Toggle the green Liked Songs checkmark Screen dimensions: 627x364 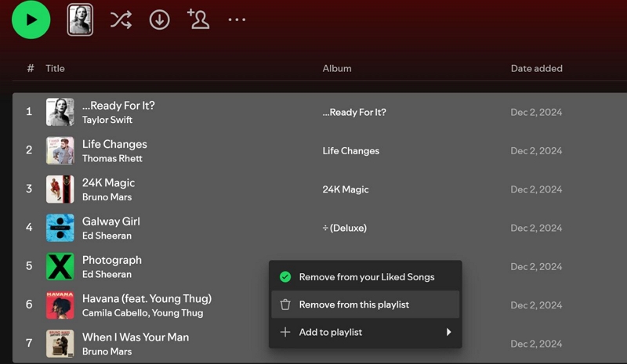tap(285, 277)
